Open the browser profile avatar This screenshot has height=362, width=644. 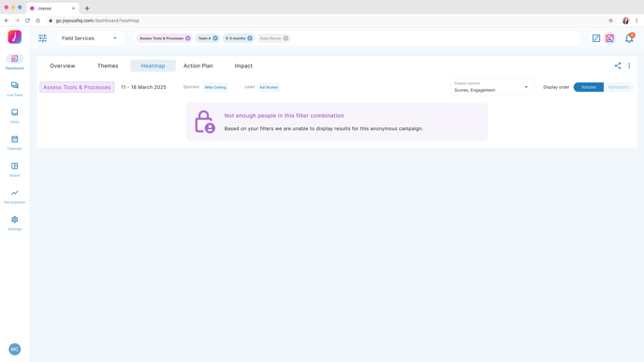point(625,21)
